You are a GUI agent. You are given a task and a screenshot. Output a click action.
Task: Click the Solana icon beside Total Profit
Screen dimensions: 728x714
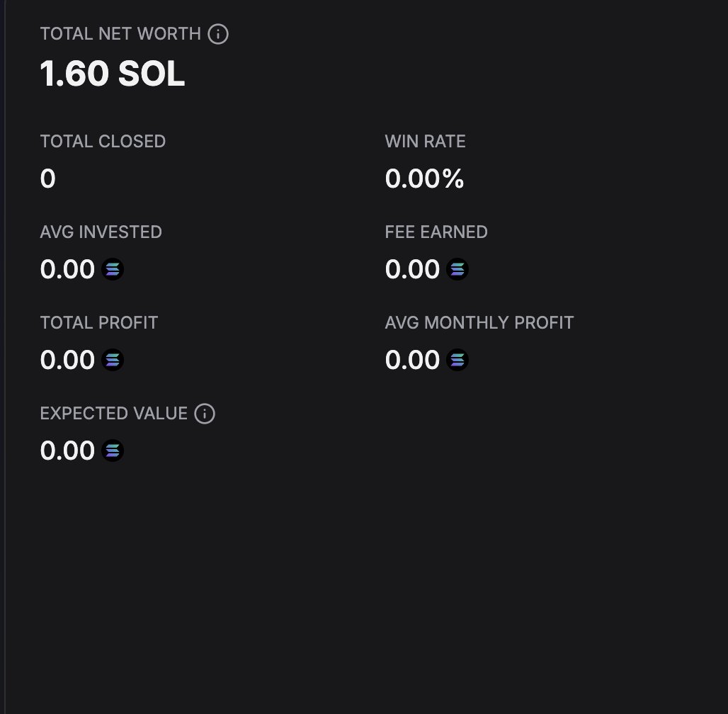click(113, 360)
